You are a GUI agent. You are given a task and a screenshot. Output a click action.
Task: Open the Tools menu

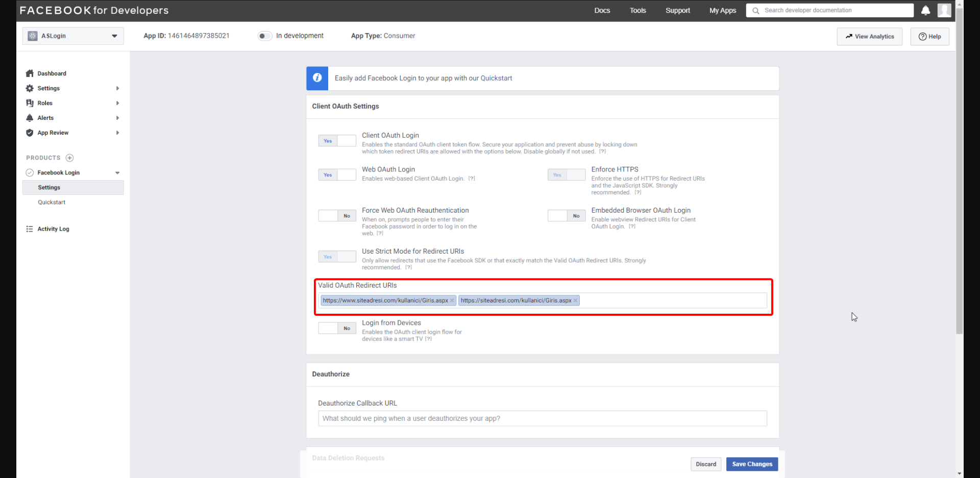638,10
